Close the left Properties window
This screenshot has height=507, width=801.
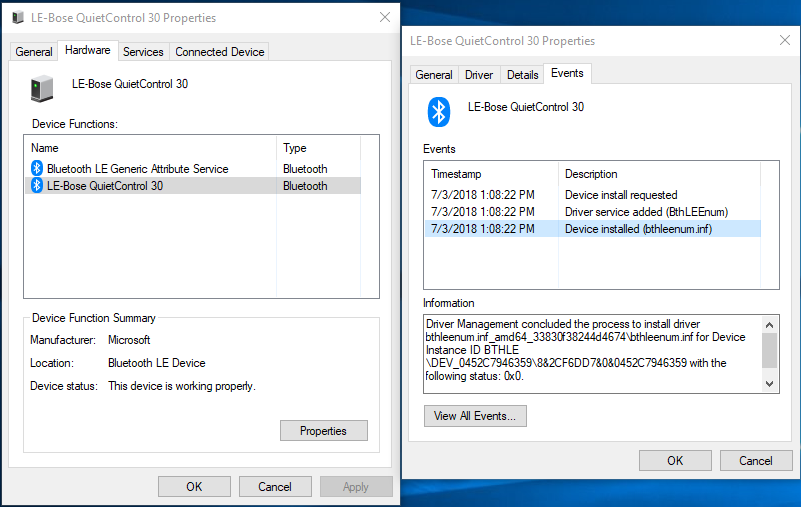point(385,17)
